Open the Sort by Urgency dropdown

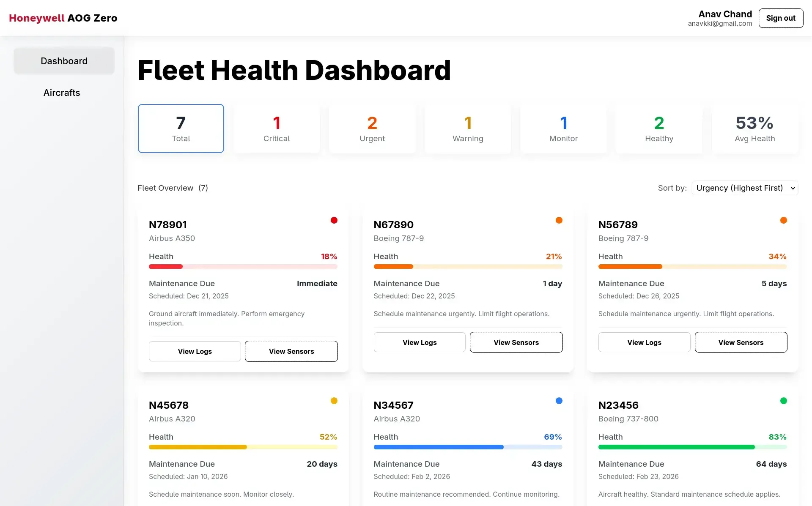745,188
